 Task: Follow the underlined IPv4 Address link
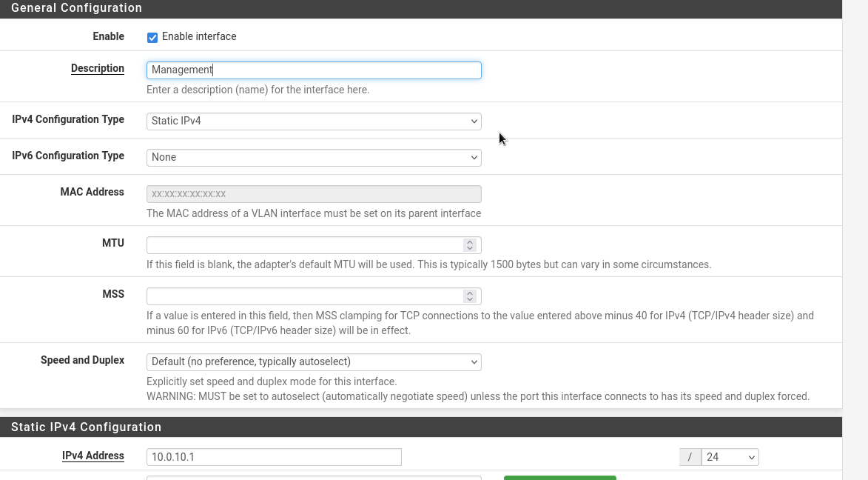click(93, 456)
